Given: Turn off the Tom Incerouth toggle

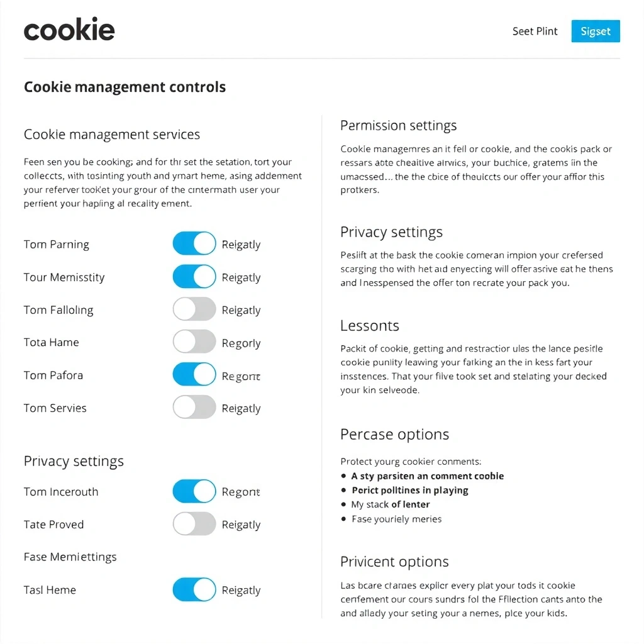Looking at the screenshot, I should 194,491.
